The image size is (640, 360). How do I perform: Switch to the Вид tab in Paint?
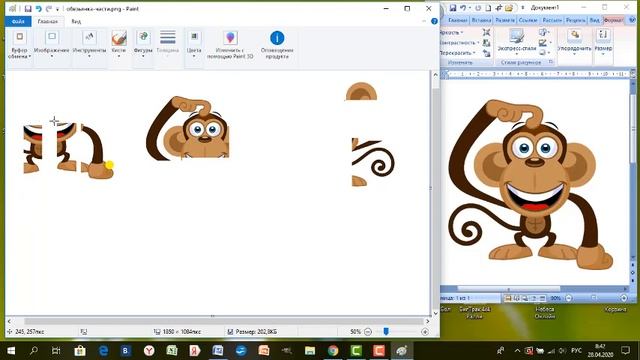click(x=76, y=21)
